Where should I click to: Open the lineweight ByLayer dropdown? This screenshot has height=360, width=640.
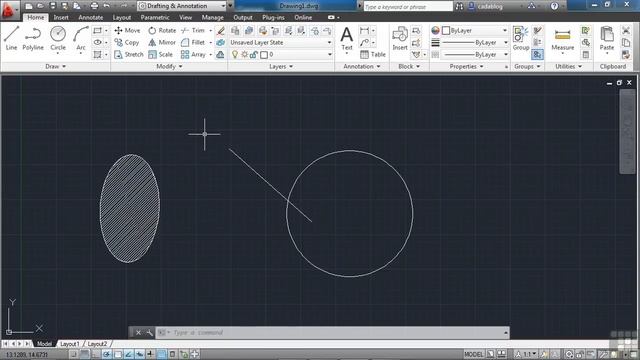click(475, 42)
